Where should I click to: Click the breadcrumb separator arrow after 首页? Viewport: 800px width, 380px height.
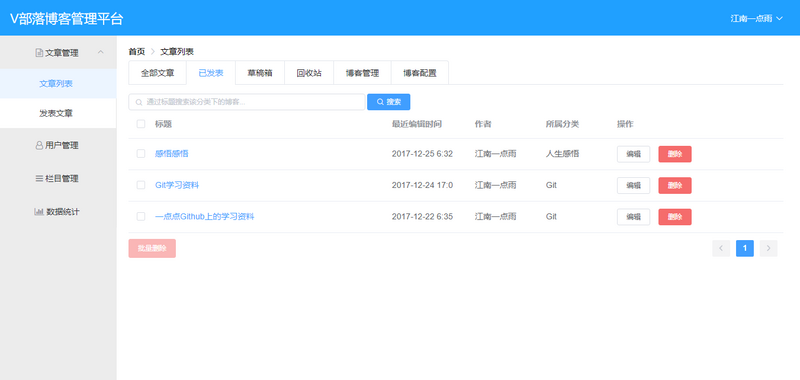pyautogui.click(x=153, y=52)
